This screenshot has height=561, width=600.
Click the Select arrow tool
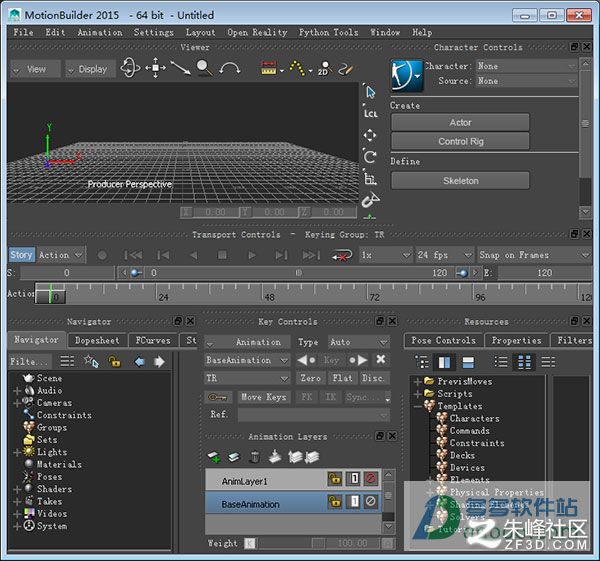point(370,92)
